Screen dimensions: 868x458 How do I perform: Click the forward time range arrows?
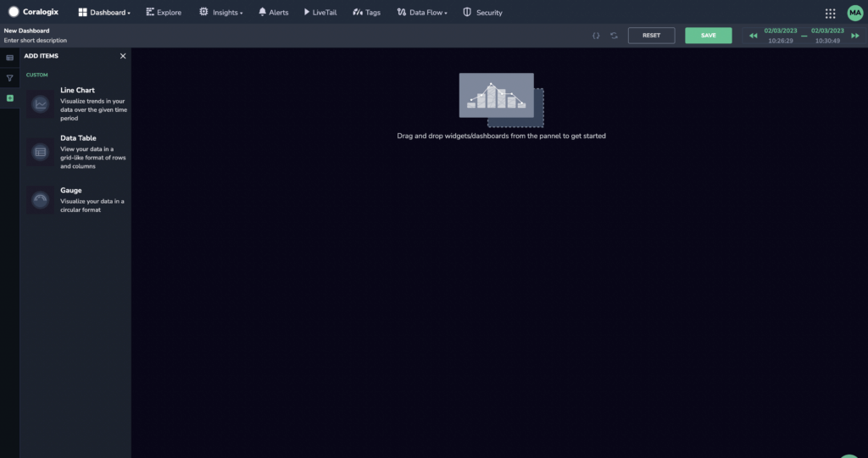[854, 36]
